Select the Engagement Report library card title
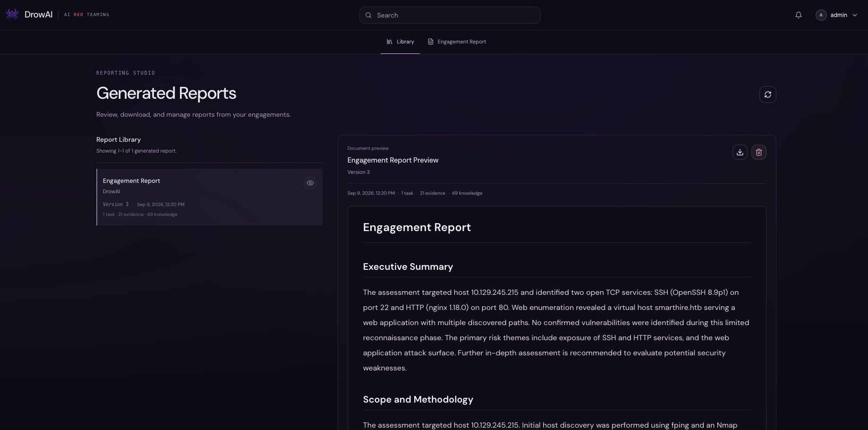Screen dimensions: 868x430 click(131, 181)
